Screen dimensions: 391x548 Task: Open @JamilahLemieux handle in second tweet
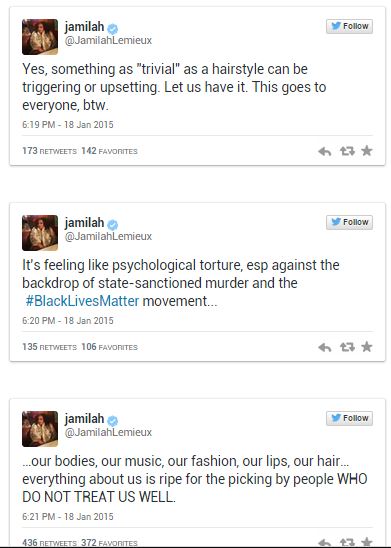(x=108, y=237)
